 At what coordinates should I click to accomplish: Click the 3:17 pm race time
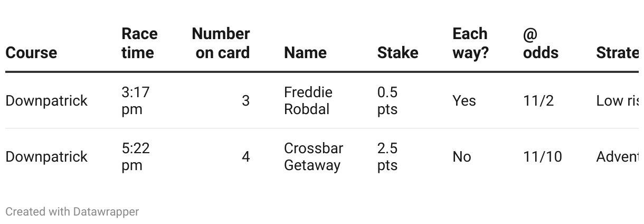[x=136, y=101]
